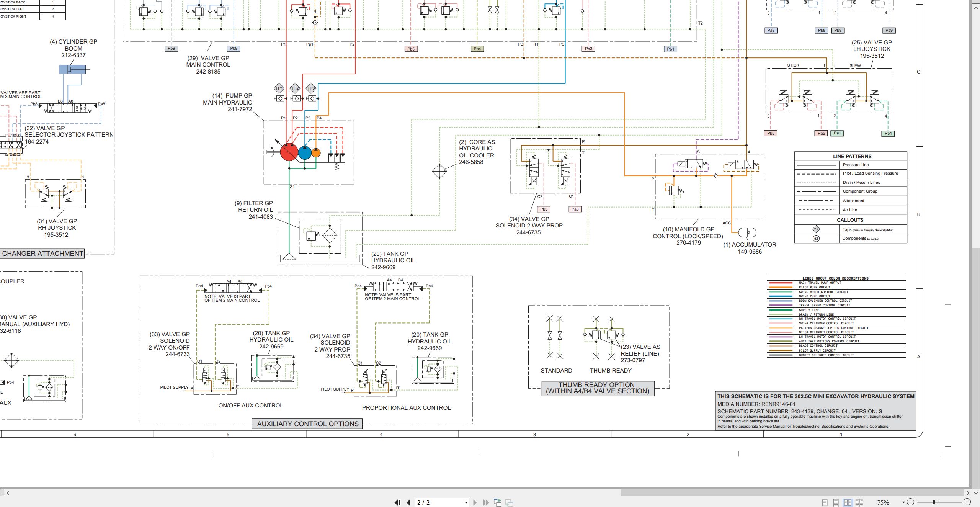Click the 'CALLOUTS' legend heading

point(850,220)
